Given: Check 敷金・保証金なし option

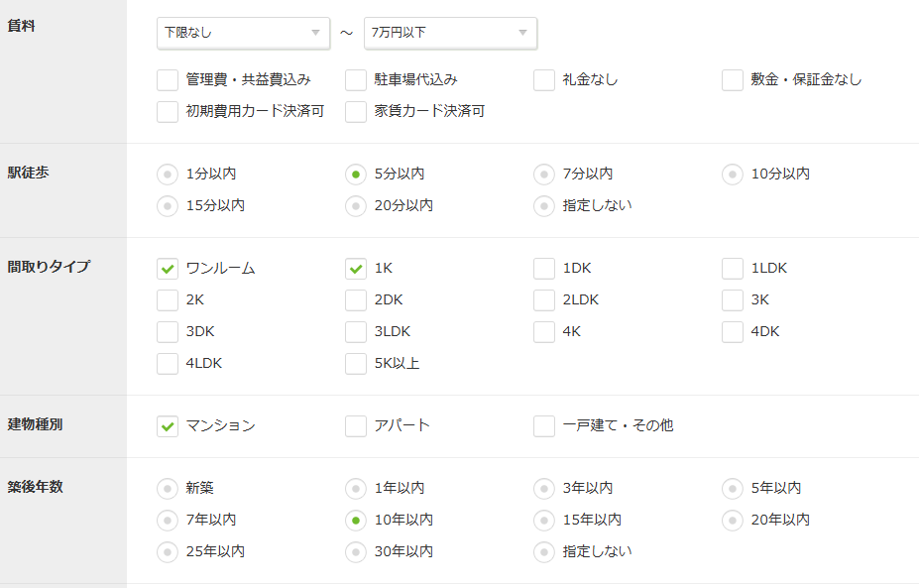Looking at the screenshot, I should 733,80.
